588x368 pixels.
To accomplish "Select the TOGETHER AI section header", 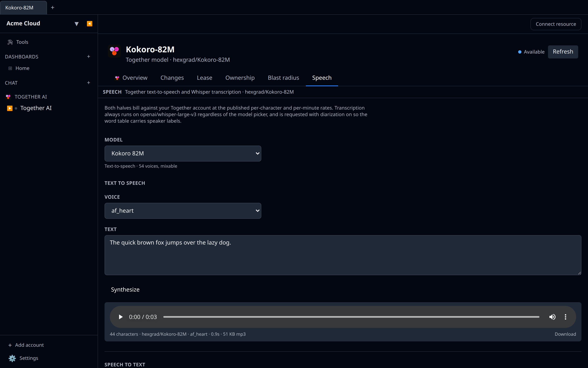I will (x=31, y=97).
